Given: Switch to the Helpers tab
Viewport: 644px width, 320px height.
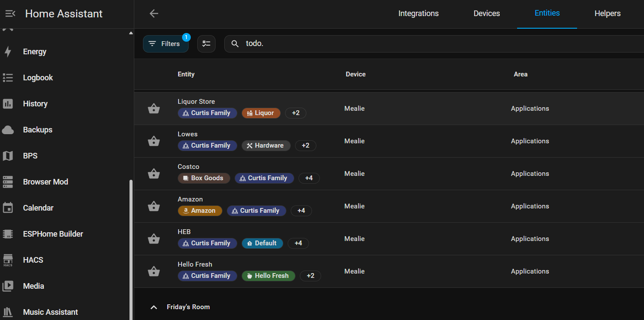Looking at the screenshot, I should [607, 13].
